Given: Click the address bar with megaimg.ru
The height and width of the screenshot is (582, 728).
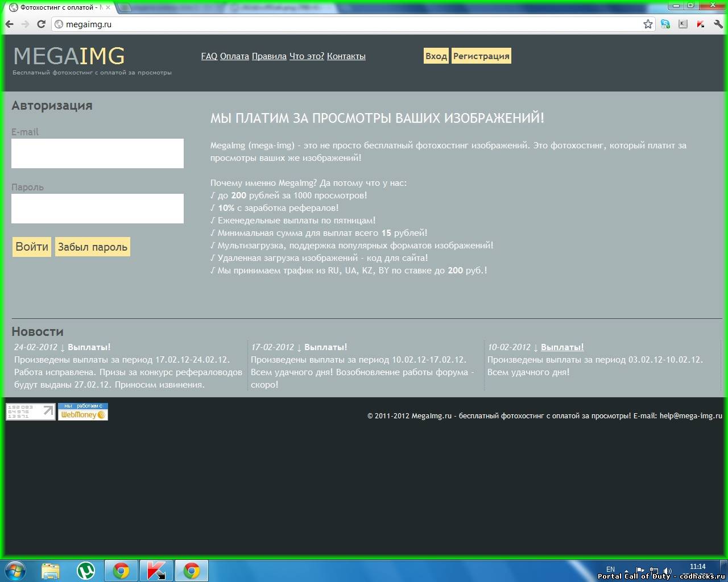Looking at the screenshot, I should (x=353, y=24).
